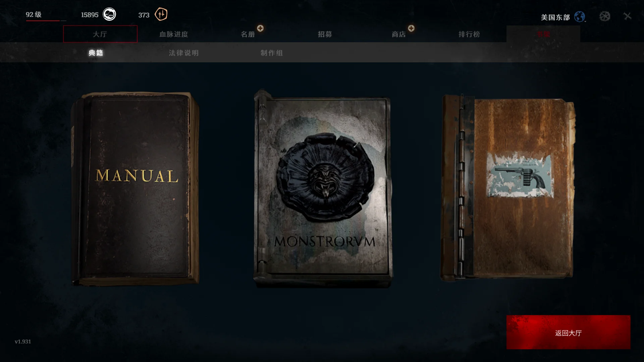
Task: Click the Blood Bonds currency icon
Action: point(161,14)
